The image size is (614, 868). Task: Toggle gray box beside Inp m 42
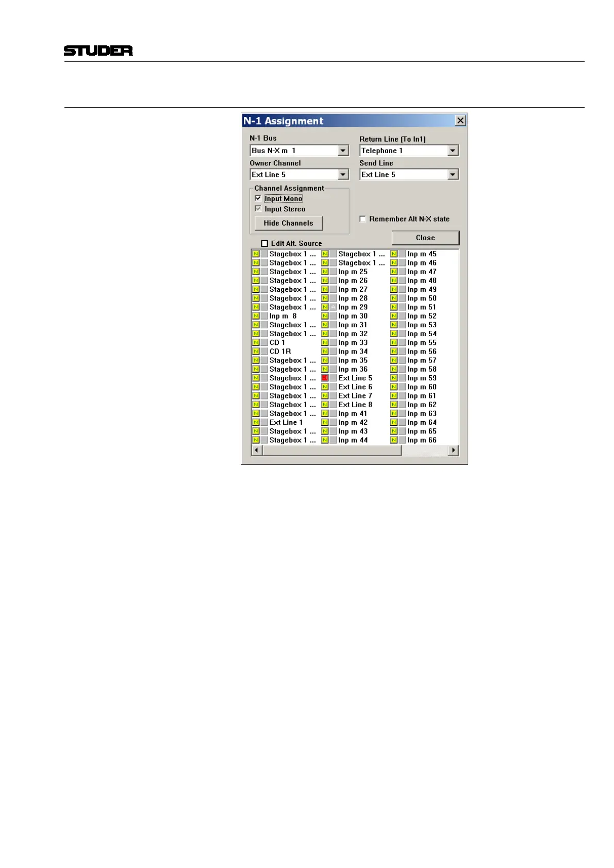[333, 423]
